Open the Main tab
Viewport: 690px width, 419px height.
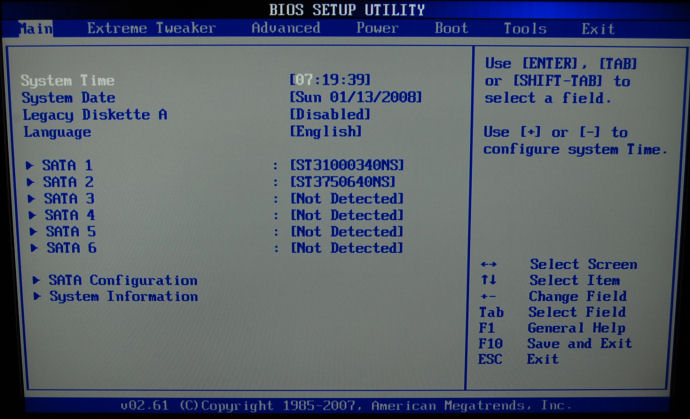(x=36, y=29)
